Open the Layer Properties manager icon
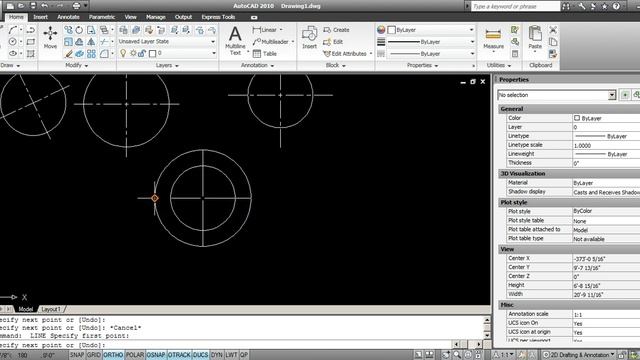 click(x=123, y=30)
